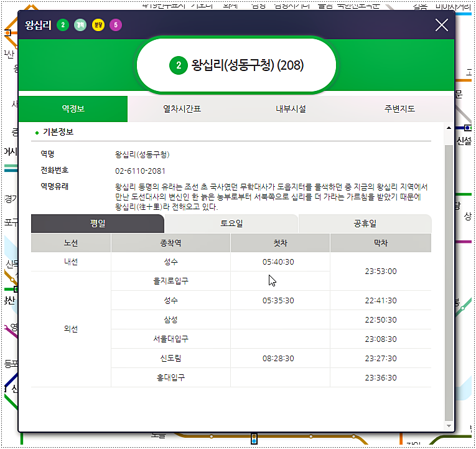Click last train time 22:50:30

tap(381, 320)
